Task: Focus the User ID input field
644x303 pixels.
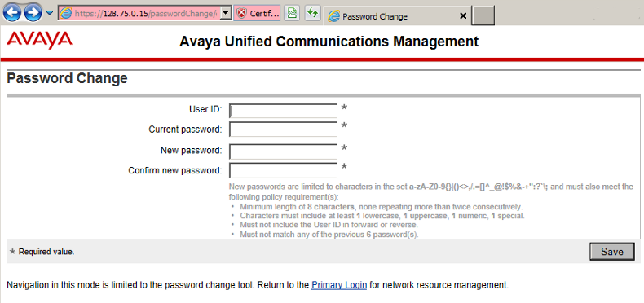Action: (284, 111)
